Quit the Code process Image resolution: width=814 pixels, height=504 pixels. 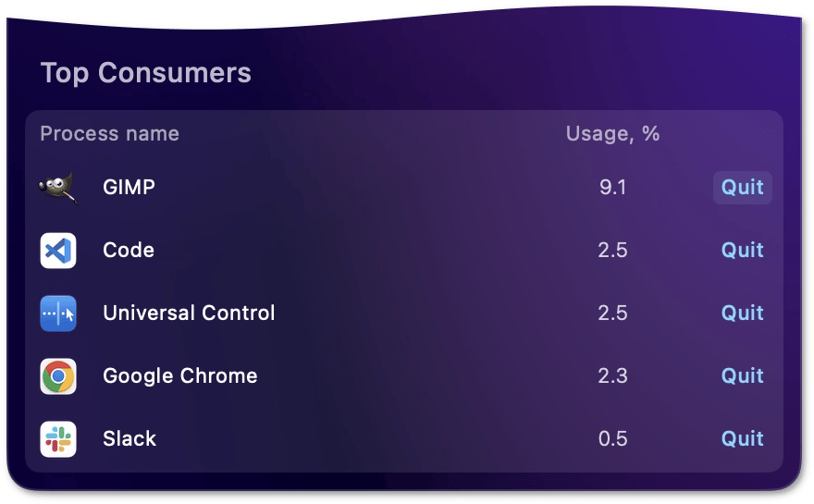743,251
